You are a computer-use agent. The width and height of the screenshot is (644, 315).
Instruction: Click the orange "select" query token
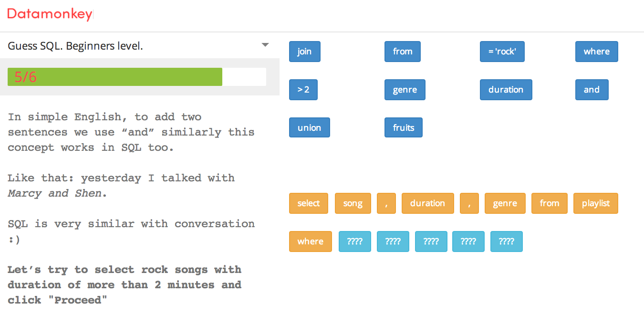tap(308, 203)
